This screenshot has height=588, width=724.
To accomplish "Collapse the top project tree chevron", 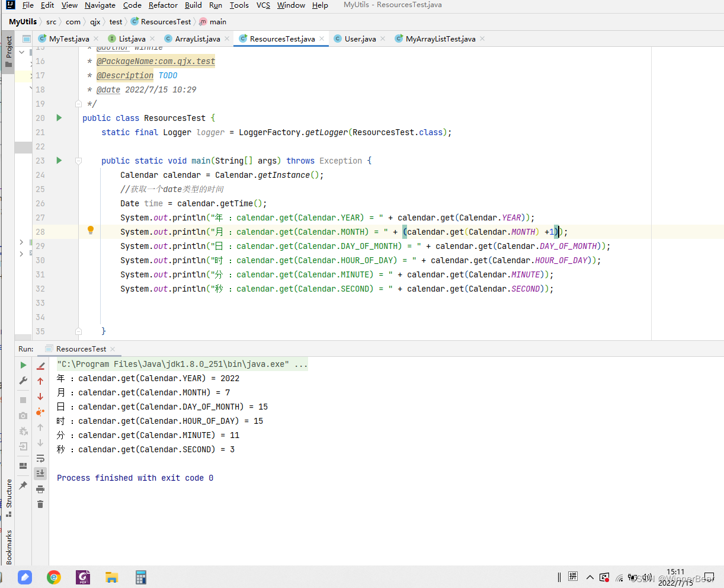I will (x=22, y=52).
